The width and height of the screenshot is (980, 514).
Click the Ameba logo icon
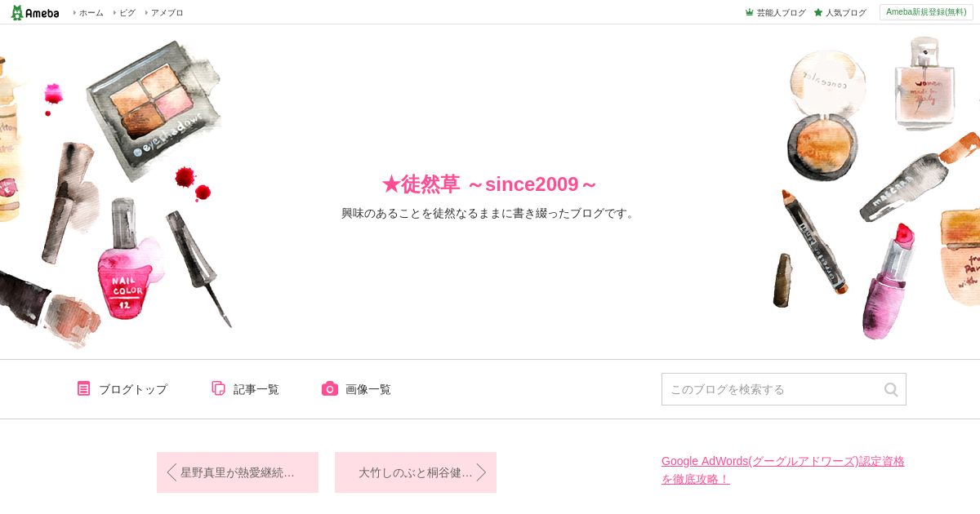(34, 12)
